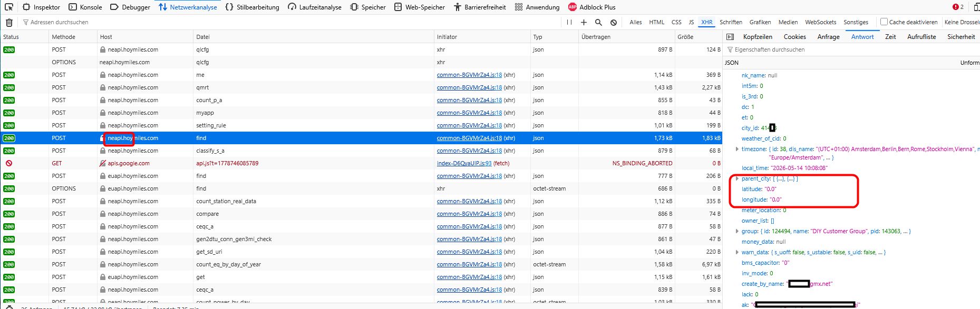Viewport: 980px width, 309px height.
Task: Collapse the details panel with toggle icon
Action: [730, 37]
